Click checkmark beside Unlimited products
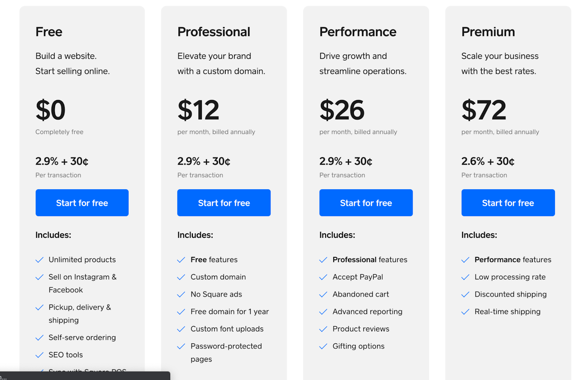 39,260
